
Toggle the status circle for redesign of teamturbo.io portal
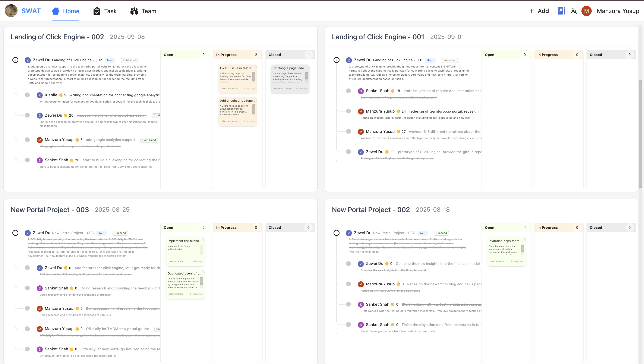click(x=348, y=111)
